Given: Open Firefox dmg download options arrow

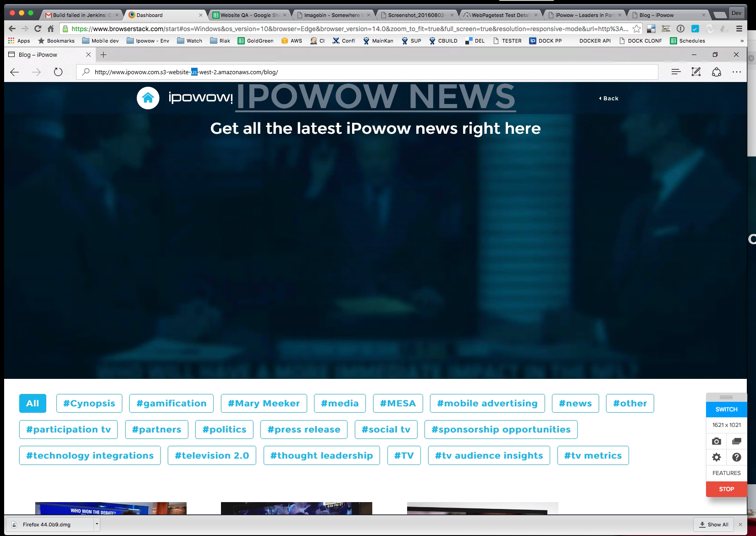Looking at the screenshot, I should [x=97, y=524].
